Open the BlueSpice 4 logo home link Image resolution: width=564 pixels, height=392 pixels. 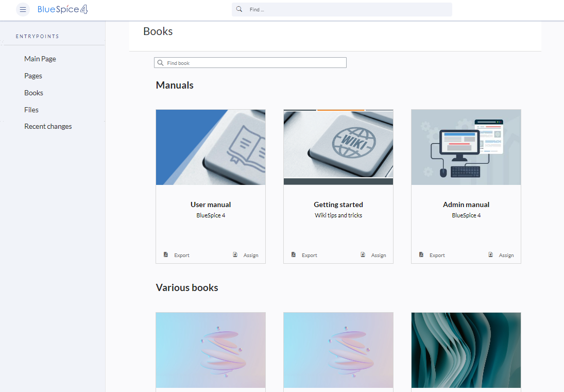63,9
